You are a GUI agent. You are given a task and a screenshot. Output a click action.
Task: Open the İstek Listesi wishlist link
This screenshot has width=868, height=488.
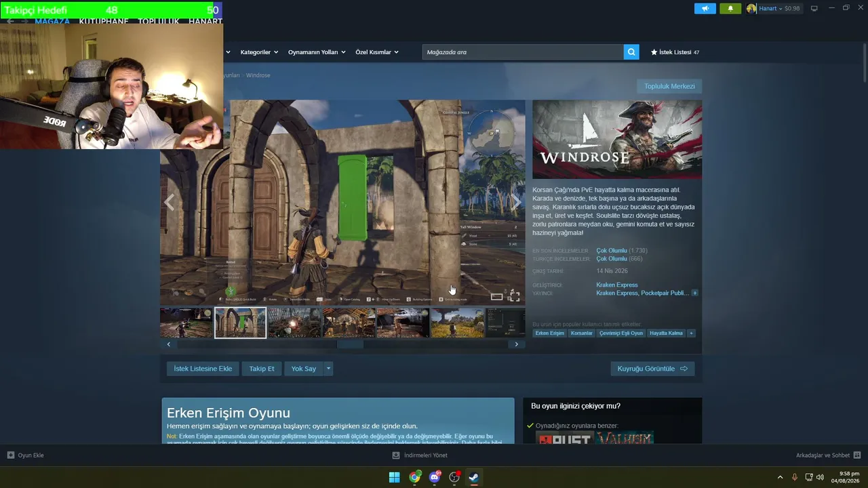675,52
